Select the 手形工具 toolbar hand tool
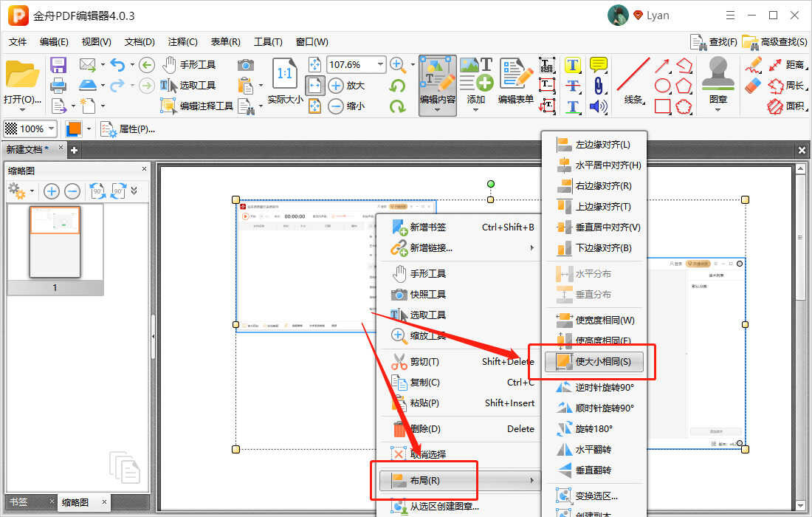The width and height of the screenshot is (812, 517). pyautogui.click(x=189, y=65)
